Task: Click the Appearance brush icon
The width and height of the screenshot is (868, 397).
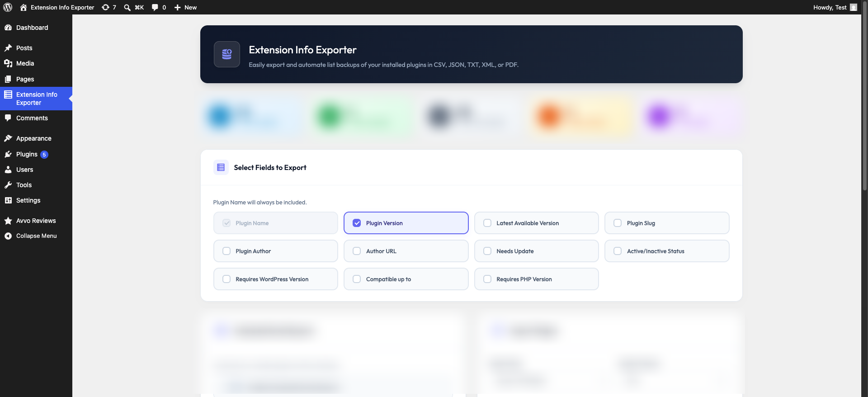Action: [x=8, y=138]
